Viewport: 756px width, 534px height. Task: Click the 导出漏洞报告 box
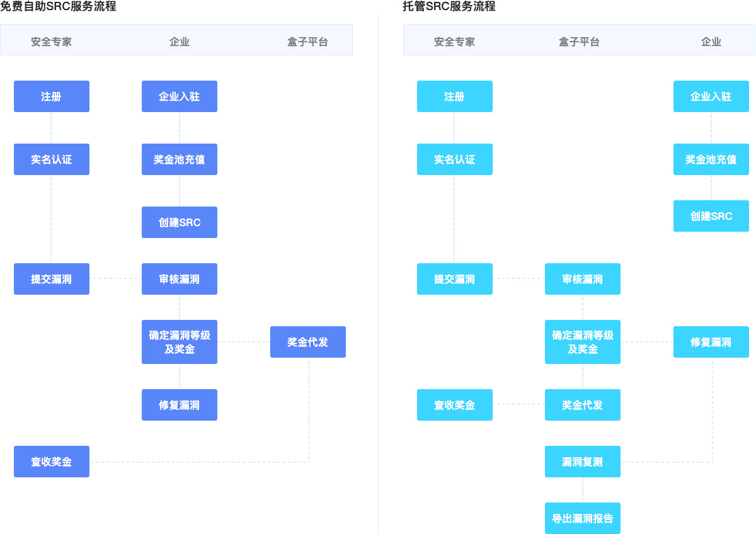582,518
